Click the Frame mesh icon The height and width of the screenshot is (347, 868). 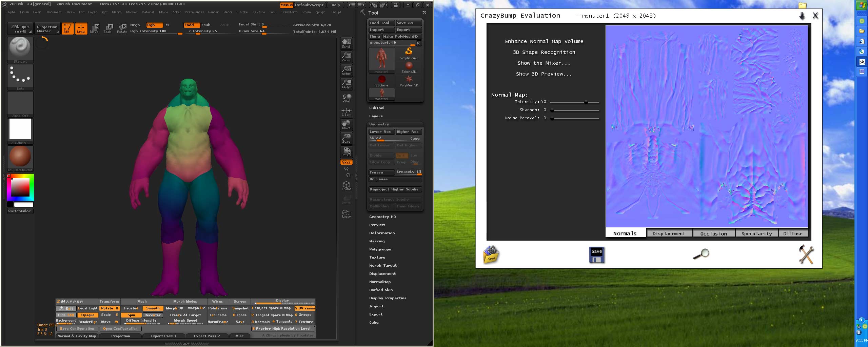(346, 186)
